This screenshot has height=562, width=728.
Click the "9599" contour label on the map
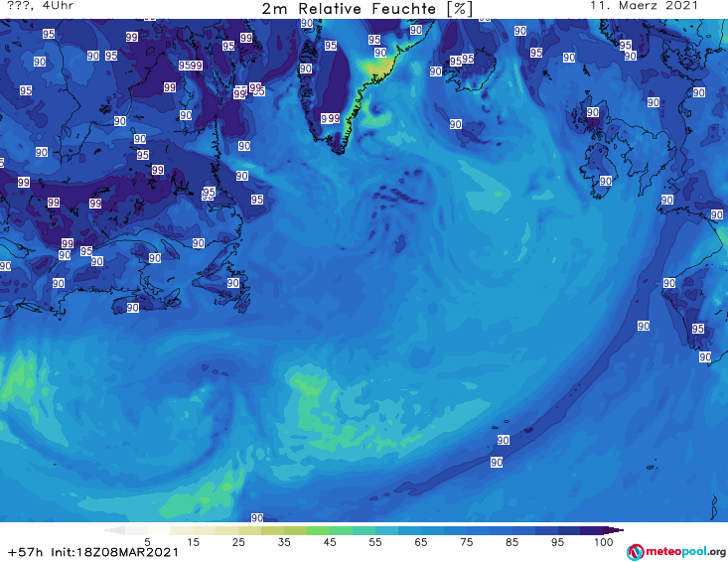click(x=191, y=66)
